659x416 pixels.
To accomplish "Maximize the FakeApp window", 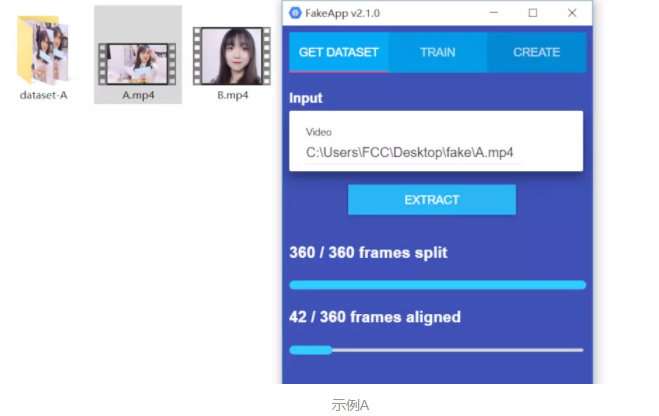I will [x=533, y=13].
